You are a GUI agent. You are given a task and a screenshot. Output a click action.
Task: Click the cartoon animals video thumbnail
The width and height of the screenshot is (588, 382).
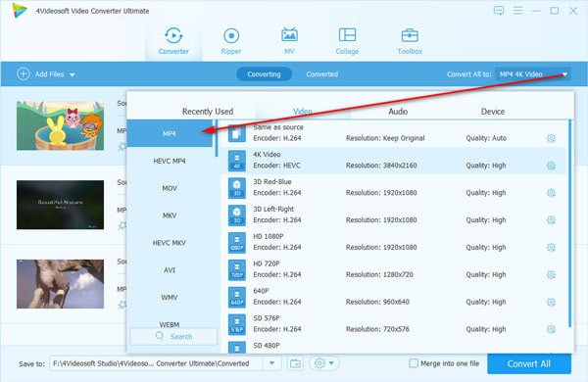click(x=60, y=125)
